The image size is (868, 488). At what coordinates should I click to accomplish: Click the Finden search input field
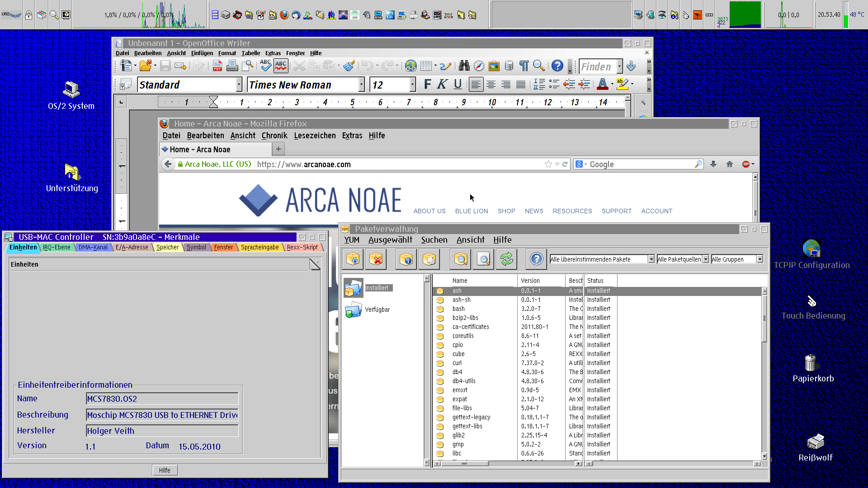click(x=598, y=66)
